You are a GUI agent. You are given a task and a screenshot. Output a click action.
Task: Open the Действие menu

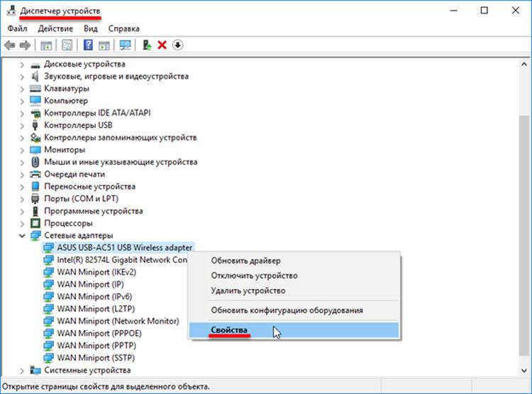coord(55,28)
